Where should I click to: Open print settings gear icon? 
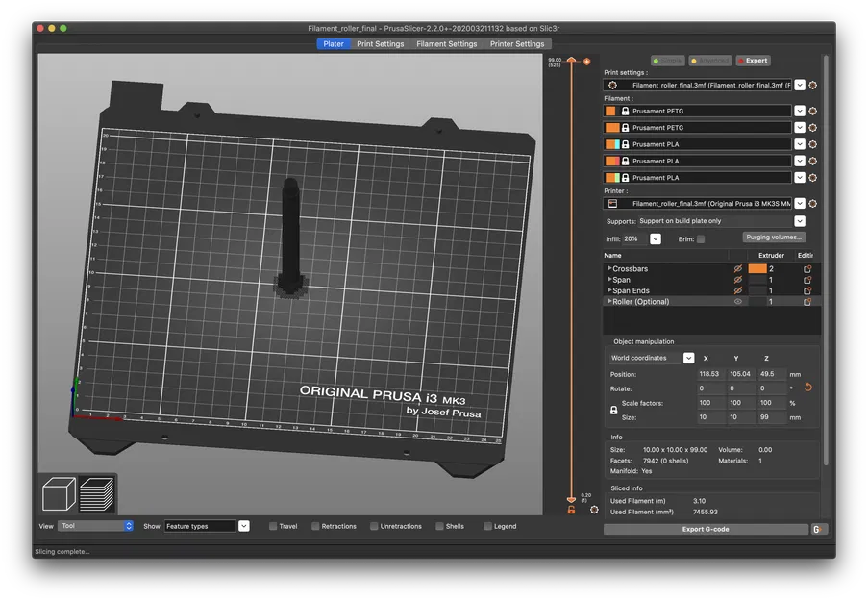click(813, 85)
